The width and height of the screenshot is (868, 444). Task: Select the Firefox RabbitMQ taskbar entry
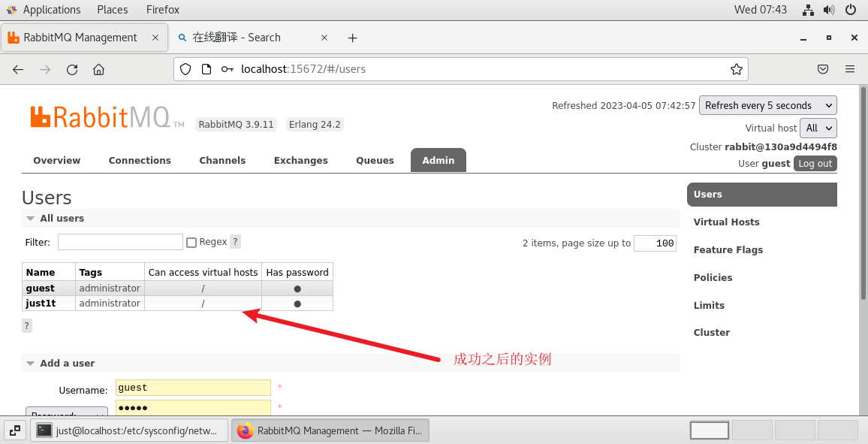point(330,430)
